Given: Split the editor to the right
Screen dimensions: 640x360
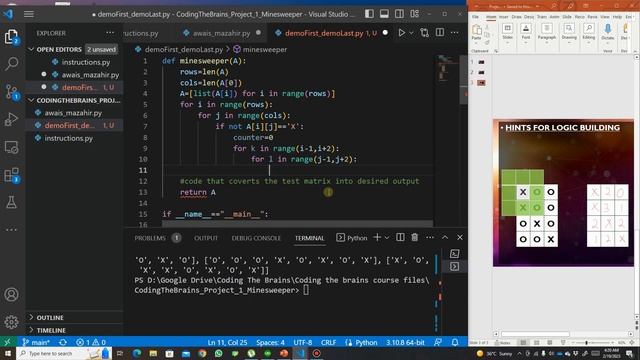Looking at the screenshot, I should coord(440,33).
